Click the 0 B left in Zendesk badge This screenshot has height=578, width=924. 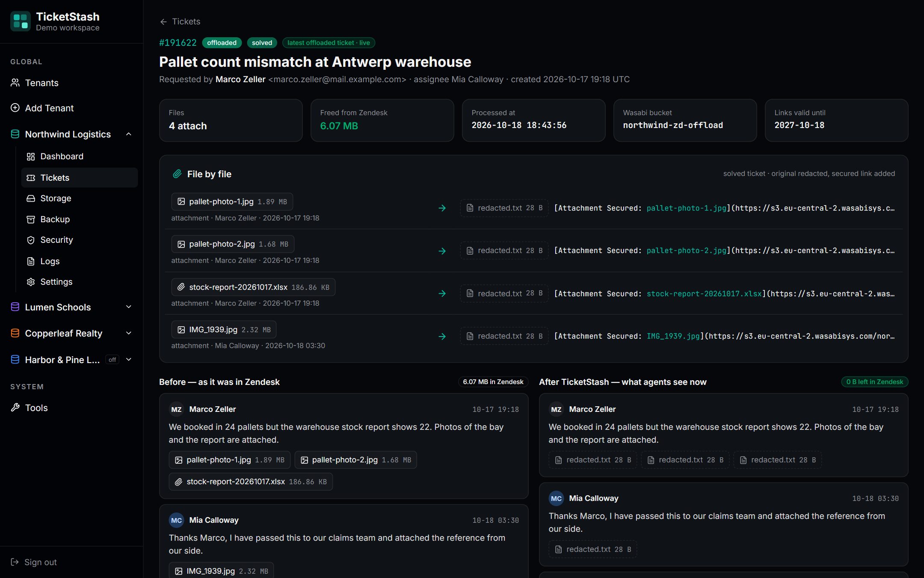(874, 382)
